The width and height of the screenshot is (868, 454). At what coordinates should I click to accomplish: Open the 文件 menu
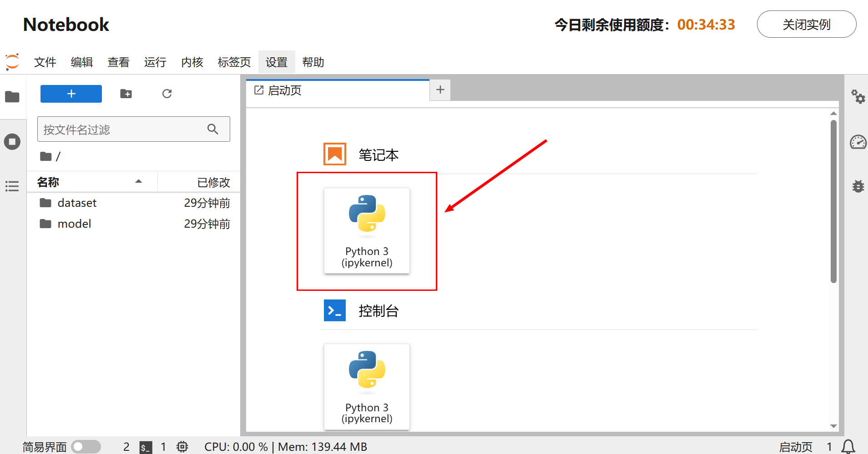(x=45, y=62)
